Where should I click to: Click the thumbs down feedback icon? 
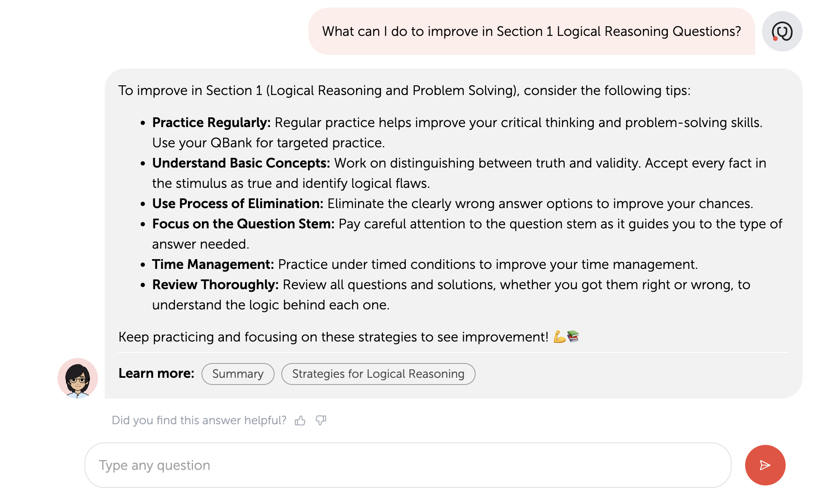click(321, 420)
